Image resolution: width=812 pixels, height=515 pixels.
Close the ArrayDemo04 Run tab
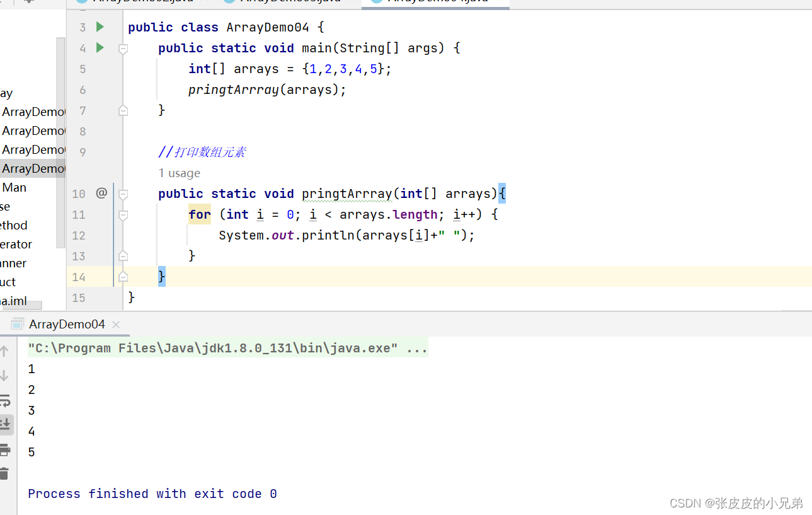116,325
